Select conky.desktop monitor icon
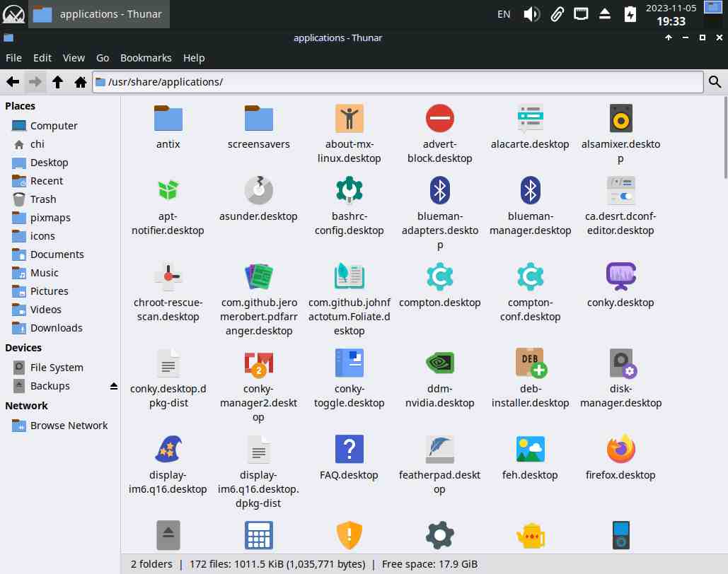 (x=620, y=276)
